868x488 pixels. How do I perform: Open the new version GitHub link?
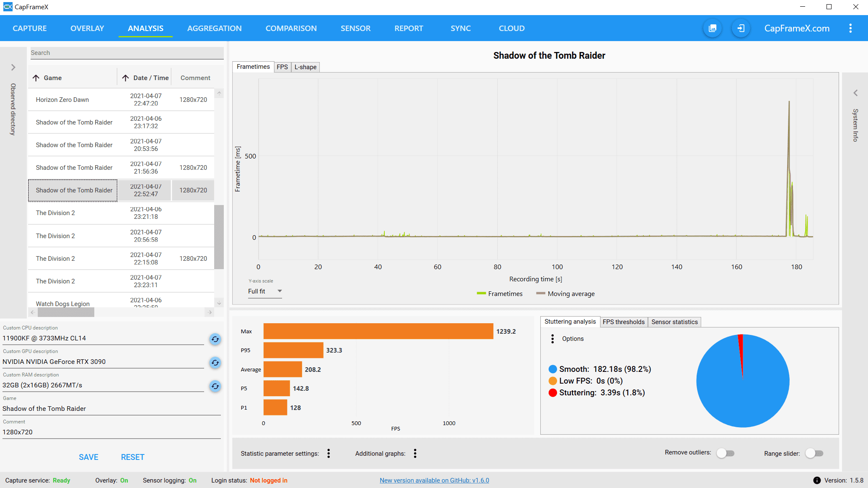[434, 480]
